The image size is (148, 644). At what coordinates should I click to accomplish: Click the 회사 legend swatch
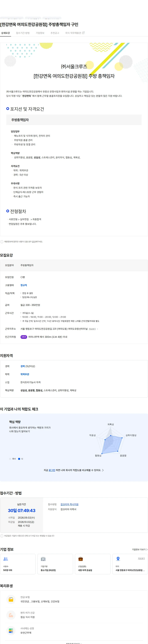10,459
